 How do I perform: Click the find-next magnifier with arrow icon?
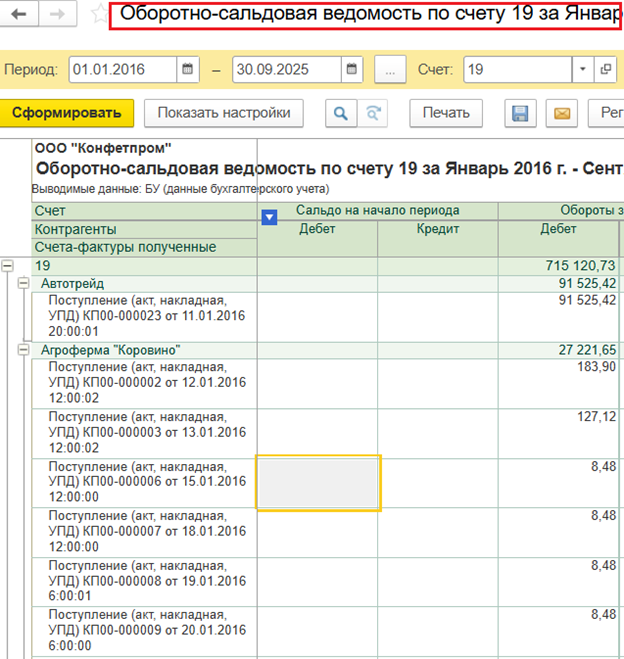[x=373, y=113]
